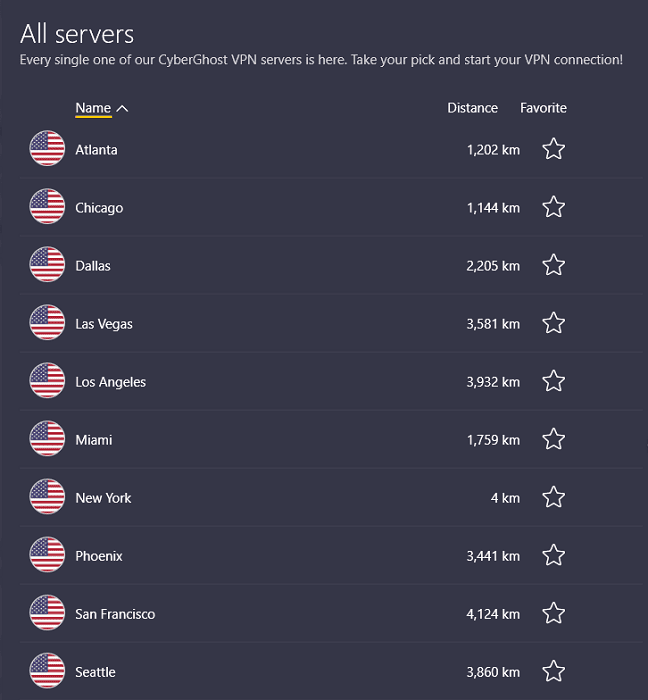Favorite the Atlanta server star

coord(553,149)
